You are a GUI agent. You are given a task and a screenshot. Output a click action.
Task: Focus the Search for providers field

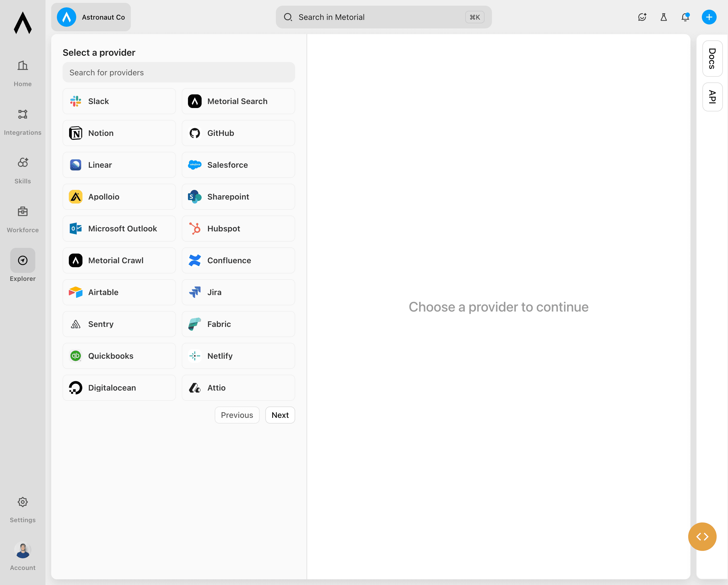pyautogui.click(x=179, y=72)
